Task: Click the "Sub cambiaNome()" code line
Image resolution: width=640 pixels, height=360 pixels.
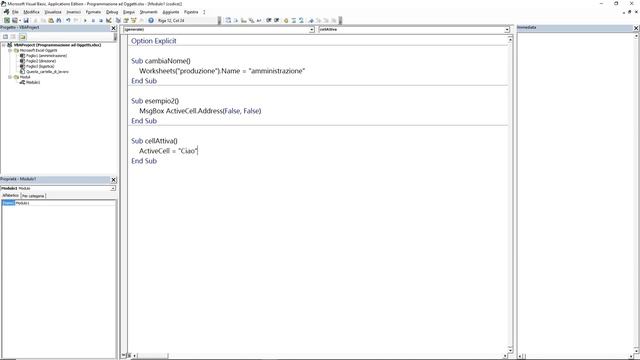Action: (x=161, y=61)
